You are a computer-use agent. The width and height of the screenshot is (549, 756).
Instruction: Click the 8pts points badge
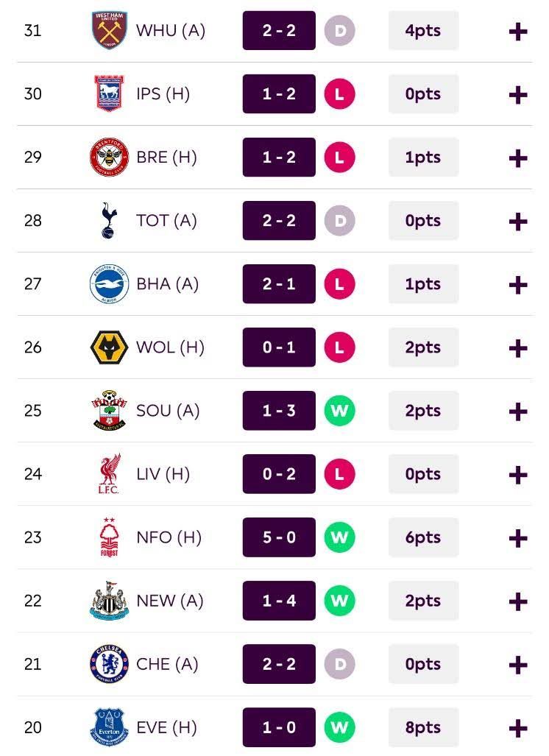point(423,727)
